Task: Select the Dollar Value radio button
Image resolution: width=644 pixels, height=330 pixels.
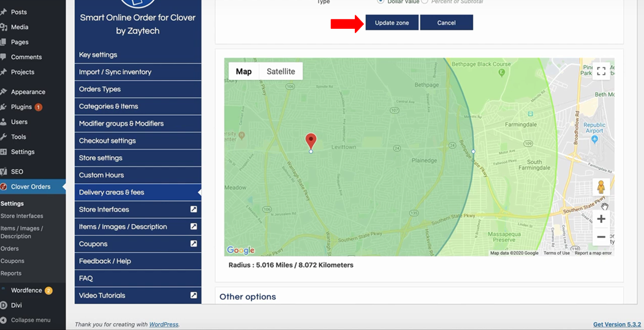Action: point(381,1)
